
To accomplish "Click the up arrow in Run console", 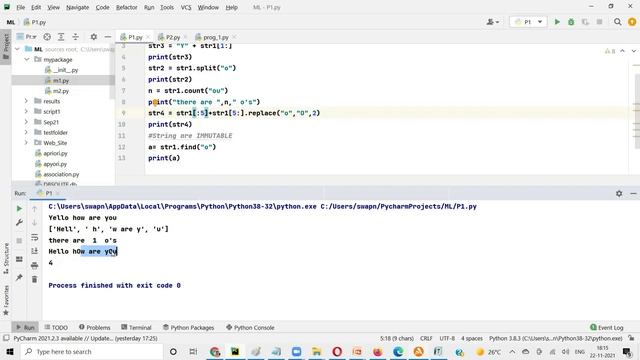I will (35, 209).
